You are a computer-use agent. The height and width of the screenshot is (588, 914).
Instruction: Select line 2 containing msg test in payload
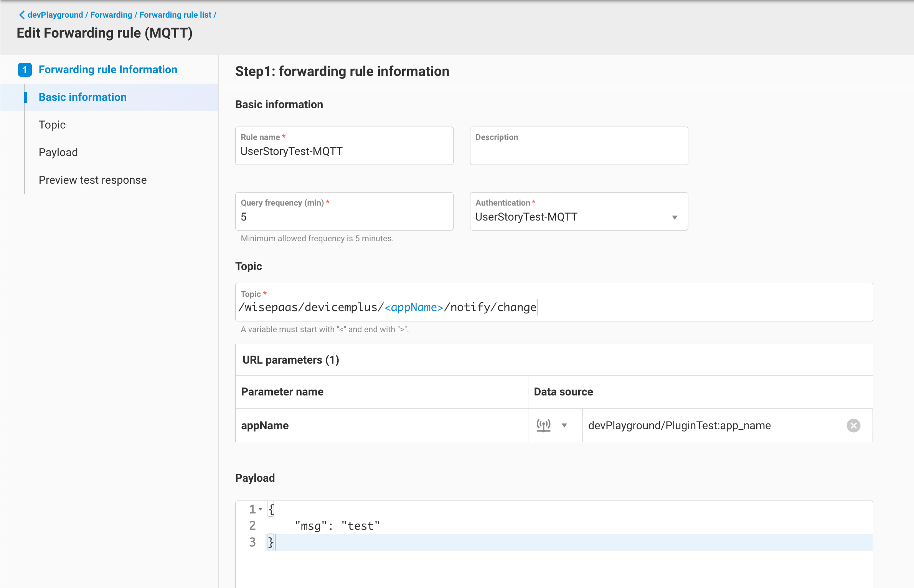click(337, 525)
